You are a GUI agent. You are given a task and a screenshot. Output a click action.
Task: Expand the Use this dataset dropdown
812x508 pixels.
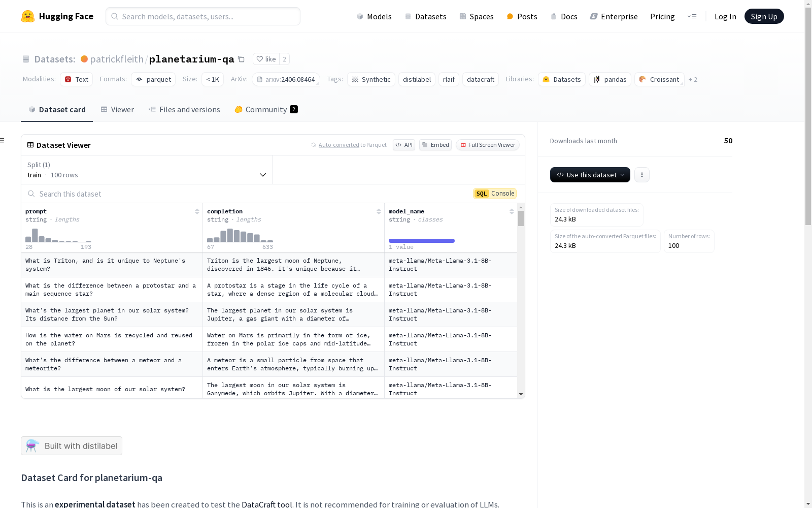tap(590, 175)
